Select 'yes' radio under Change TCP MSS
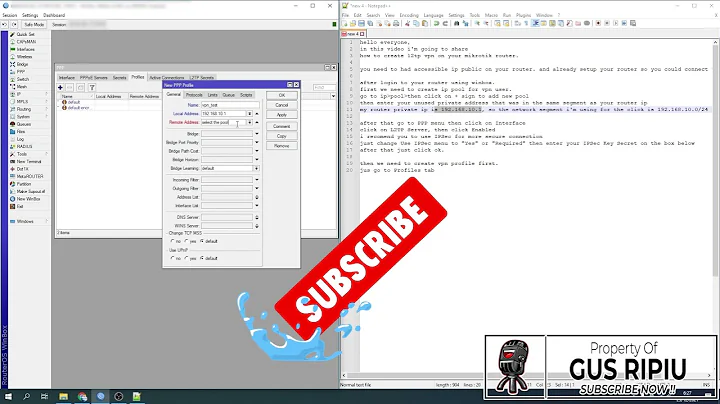Viewport: 720px width, 404px height. tap(186, 241)
